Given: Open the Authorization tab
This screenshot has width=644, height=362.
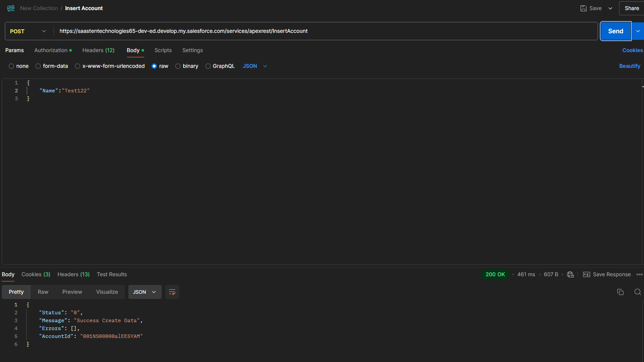Looking at the screenshot, I should click(53, 50).
